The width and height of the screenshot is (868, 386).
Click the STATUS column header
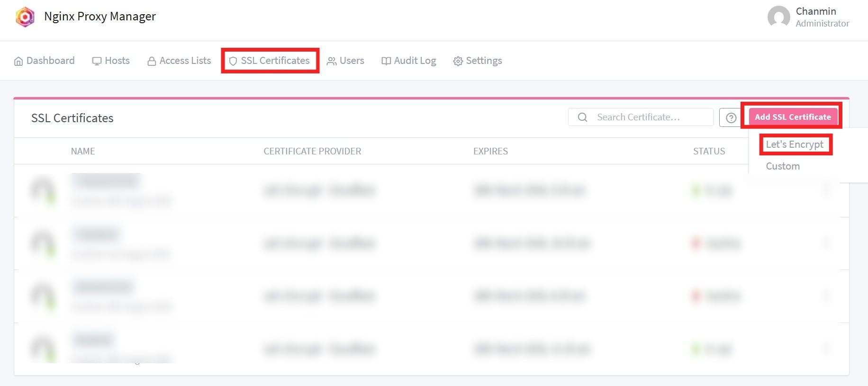(709, 151)
